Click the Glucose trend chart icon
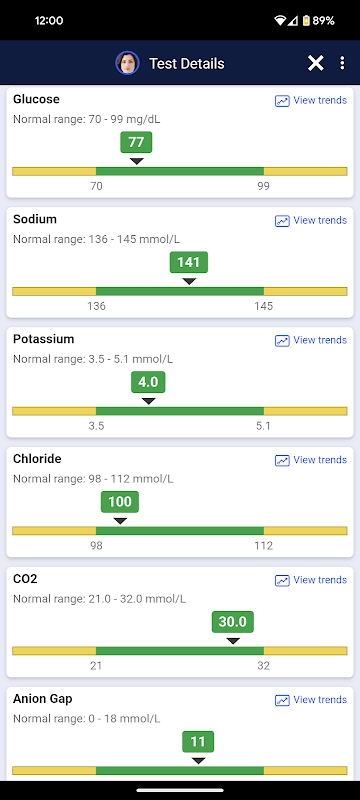The height and width of the screenshot is (800, 360). (x=282, y=101)
